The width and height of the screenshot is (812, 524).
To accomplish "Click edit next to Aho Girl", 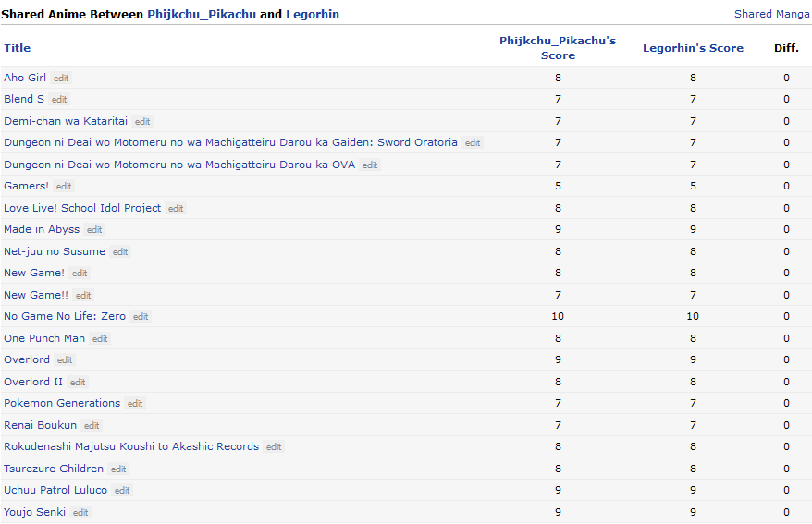I will (61, 79).
